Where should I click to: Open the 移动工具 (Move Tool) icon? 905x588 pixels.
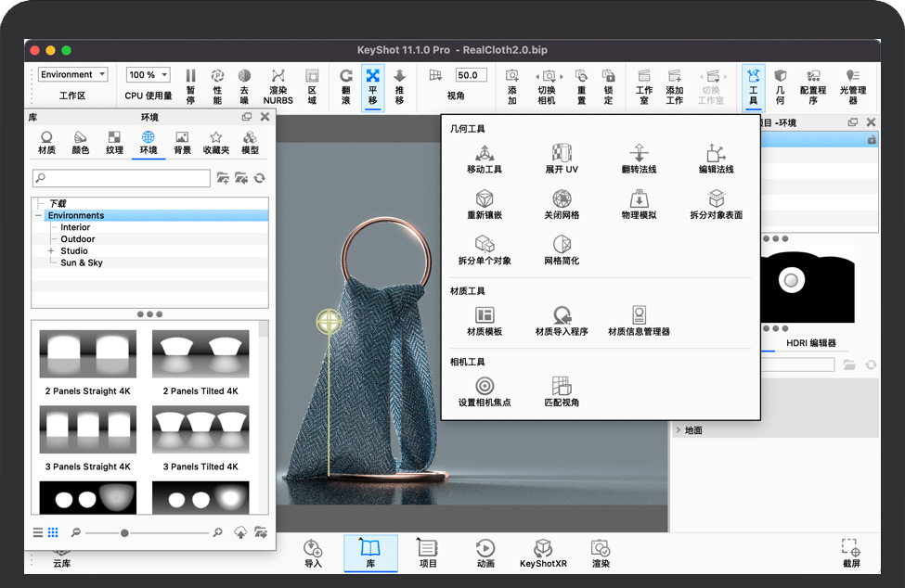point(484,154)
